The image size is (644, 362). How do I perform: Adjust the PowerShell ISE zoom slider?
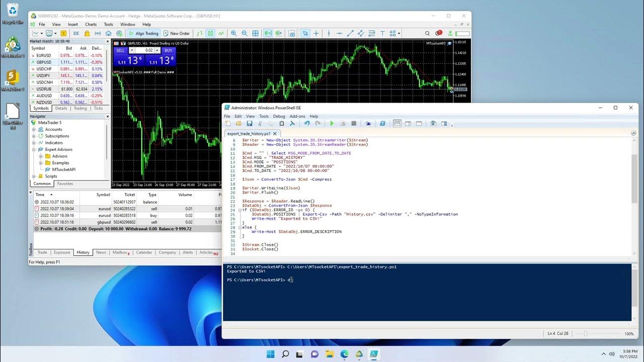(x=585, y=334)
